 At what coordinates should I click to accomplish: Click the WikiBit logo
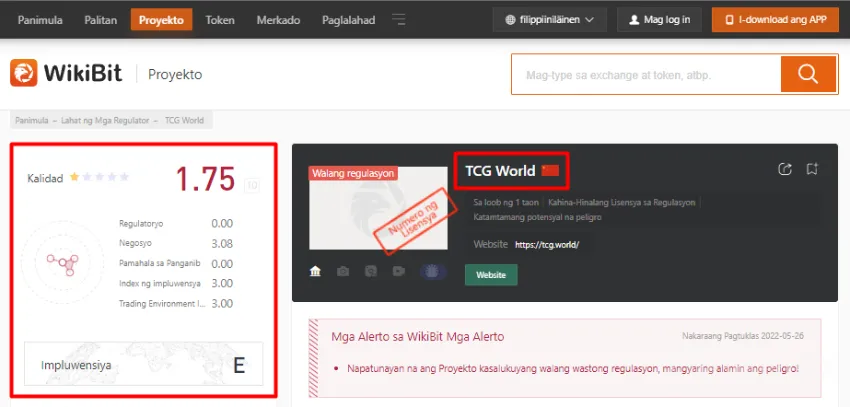[x=66, y=73]
